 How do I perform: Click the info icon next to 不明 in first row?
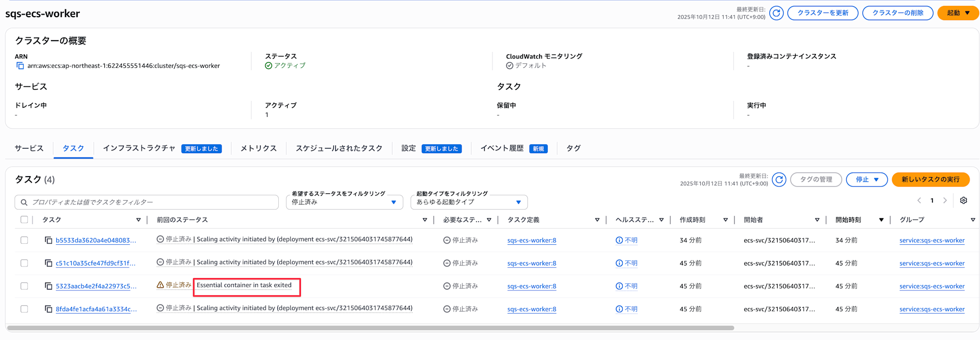coord(619,240)
